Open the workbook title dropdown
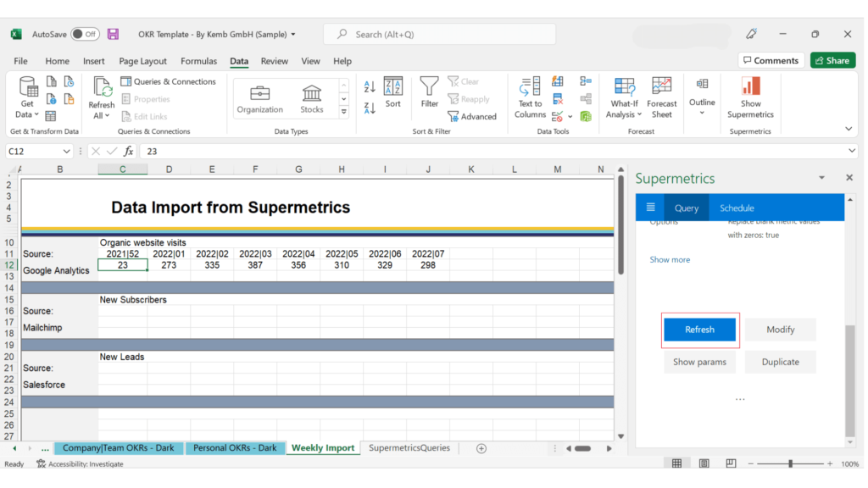This screenshot has height=488, width=868. point(293,34)
